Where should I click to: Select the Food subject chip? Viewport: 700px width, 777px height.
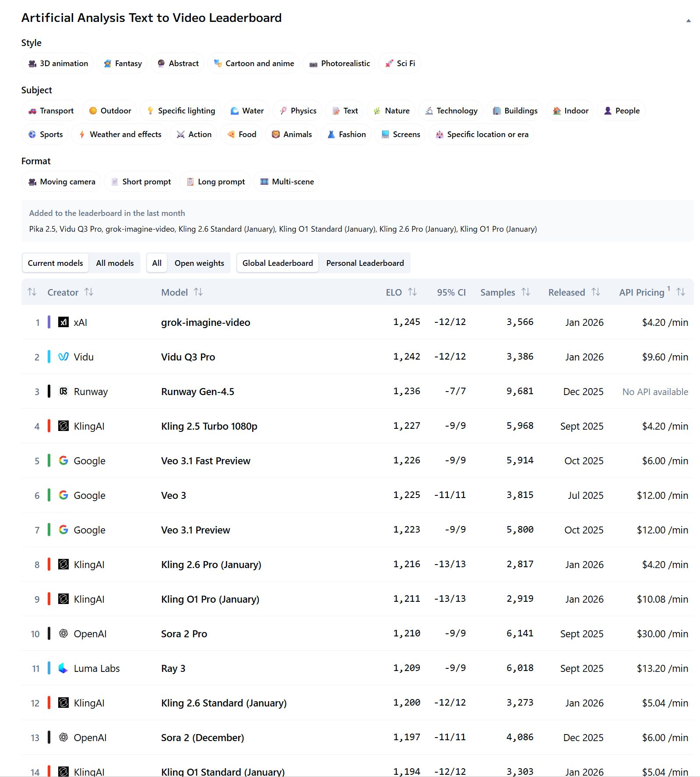click(241, 134)
